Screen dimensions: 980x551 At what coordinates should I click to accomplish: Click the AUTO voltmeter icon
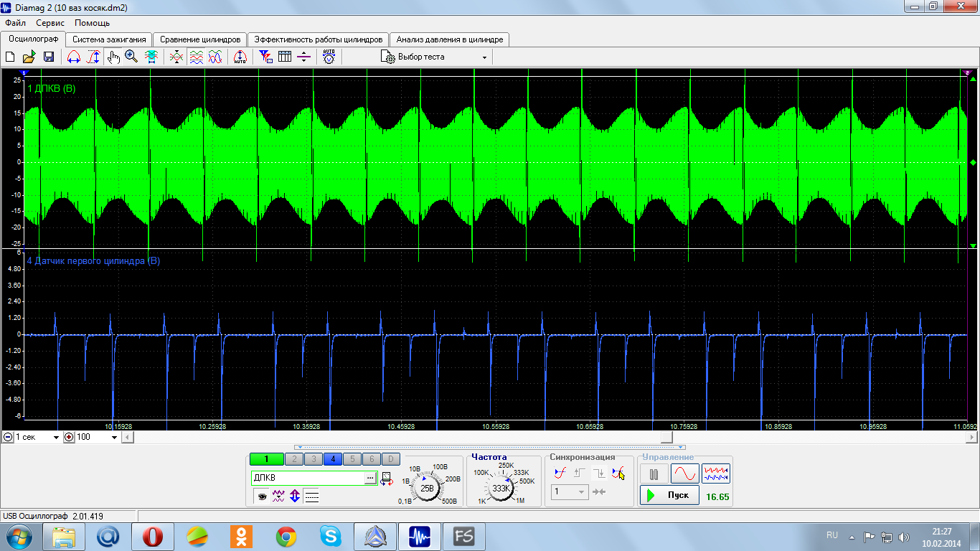tap(329, 57)
